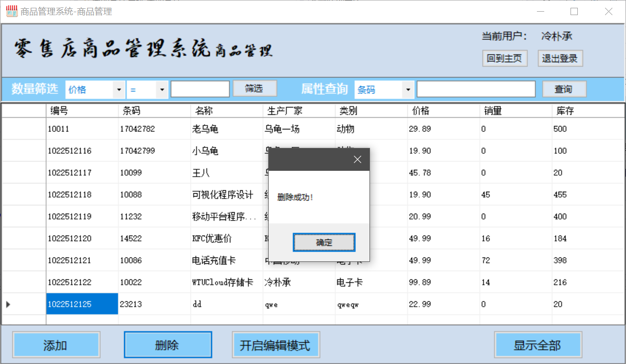Close the 删除成功 message dialog

click(x=357, y=160)
